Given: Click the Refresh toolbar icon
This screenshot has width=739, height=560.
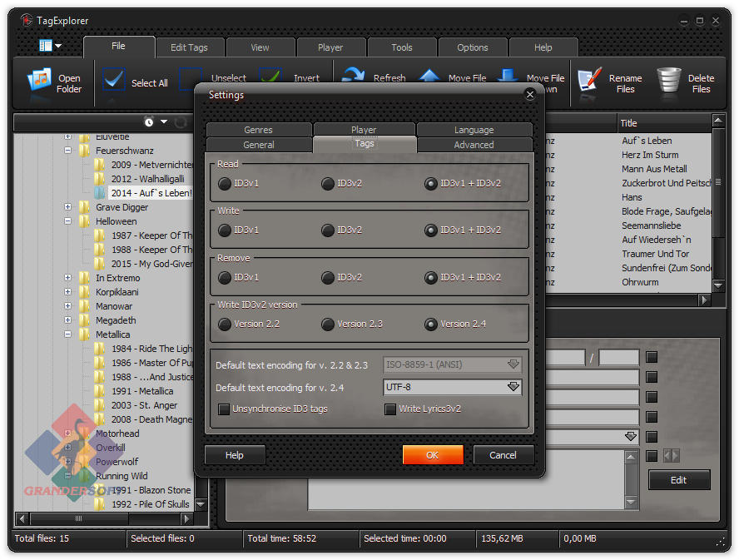Looking at the screenshot, I should tap(354, 75).
